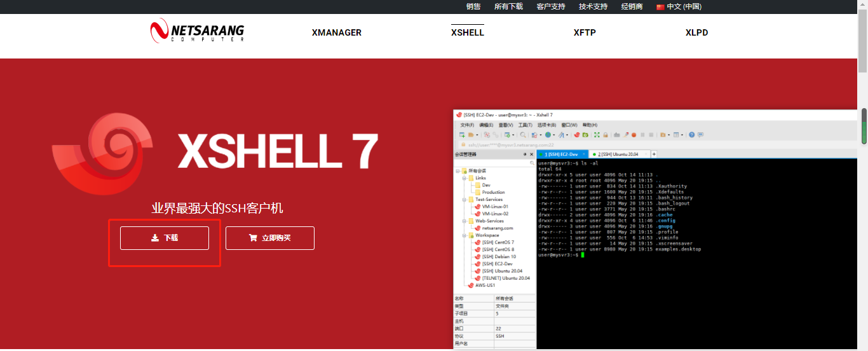Open 文件(F) menu in Xshell screenshot
868x351 pixels.
pos(467,125)
